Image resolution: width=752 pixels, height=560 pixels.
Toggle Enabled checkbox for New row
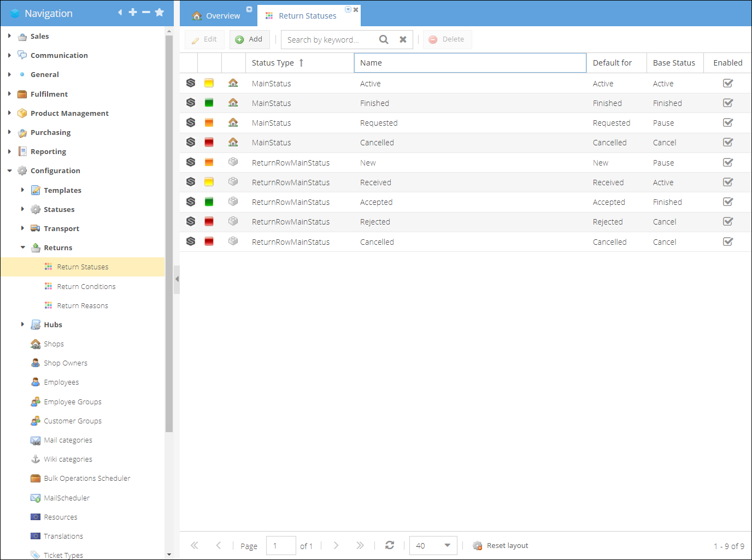[x=728, y=162]
